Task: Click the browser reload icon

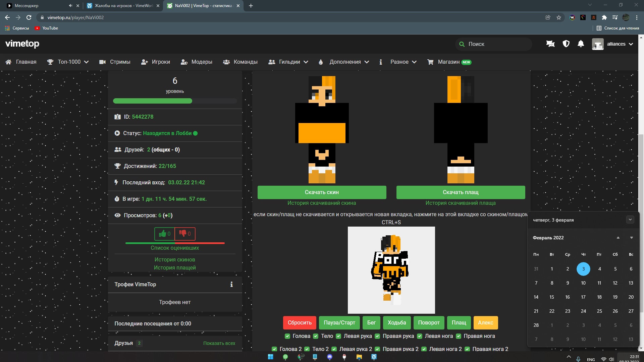Action: click(x=29, y=17)
